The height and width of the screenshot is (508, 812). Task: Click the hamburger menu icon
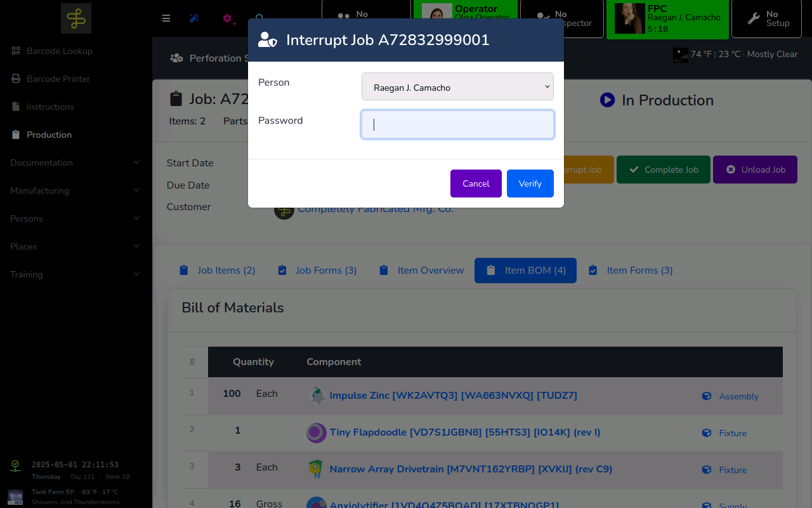[x=166, y=18]
